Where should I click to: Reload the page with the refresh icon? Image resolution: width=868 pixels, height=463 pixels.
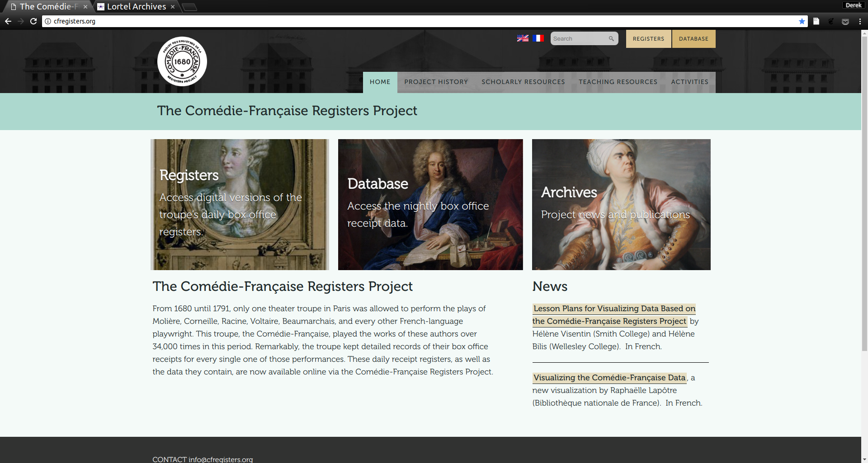tap(33, 21)
